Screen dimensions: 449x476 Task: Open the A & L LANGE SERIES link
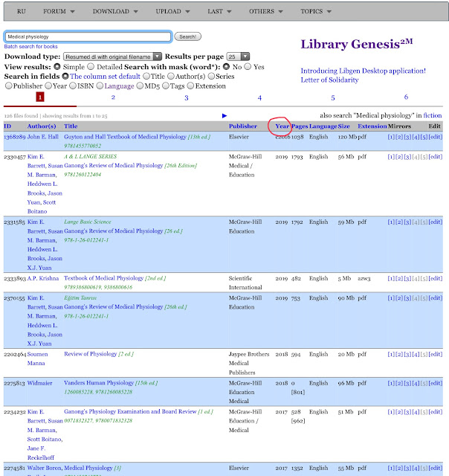(x=91, y=156)
